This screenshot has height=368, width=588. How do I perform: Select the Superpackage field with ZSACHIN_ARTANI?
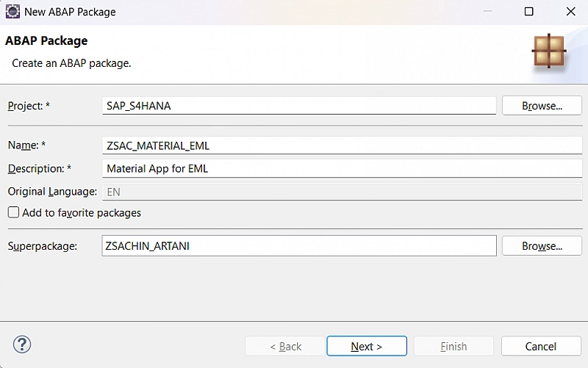(299, 246)
